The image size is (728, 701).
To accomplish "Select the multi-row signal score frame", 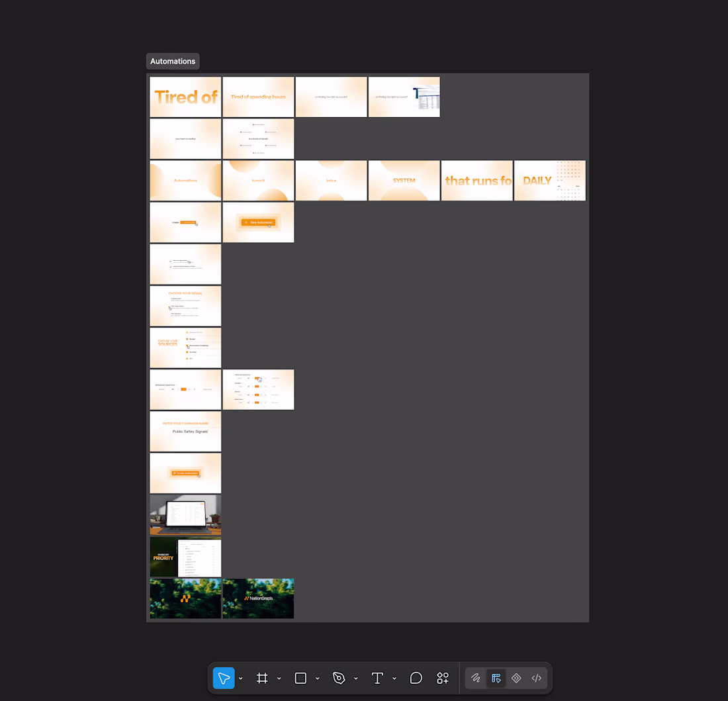I will (x=258, y=389).
